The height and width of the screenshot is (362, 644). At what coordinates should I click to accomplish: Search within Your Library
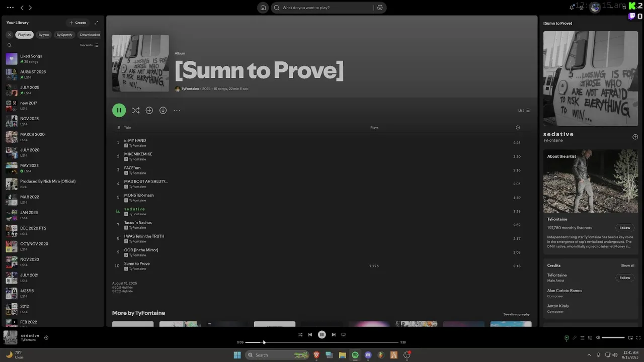[9, 45]
